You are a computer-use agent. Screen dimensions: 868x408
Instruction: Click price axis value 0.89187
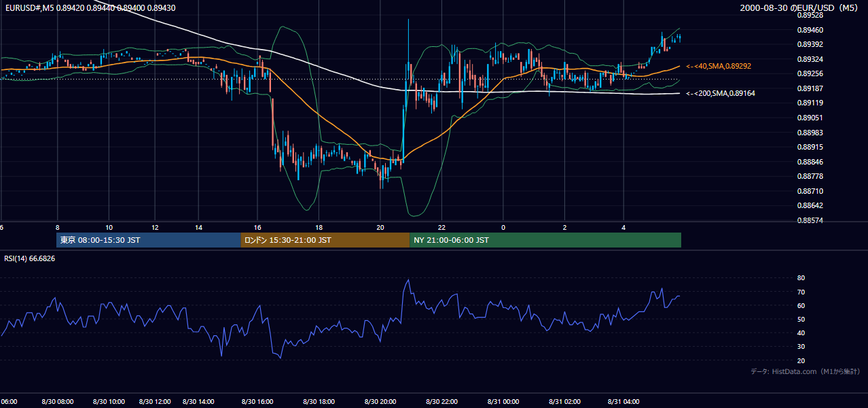810,88
